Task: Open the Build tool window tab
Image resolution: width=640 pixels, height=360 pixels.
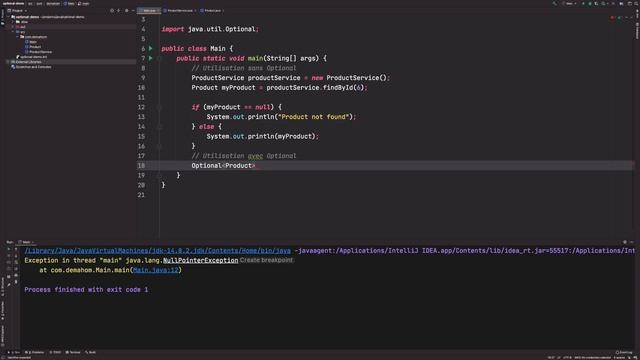Action: pos(91,352)
